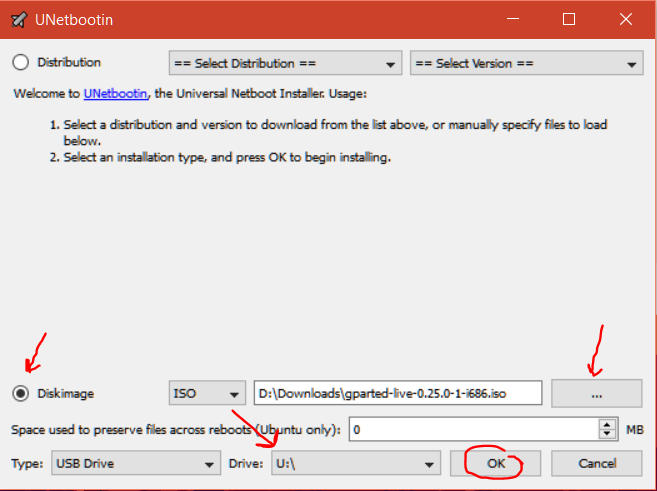This screenshot has width=657, height=491.
Task: Maximize the UNetbootin window
Action: pyautogui.click(x=569, y=19)
